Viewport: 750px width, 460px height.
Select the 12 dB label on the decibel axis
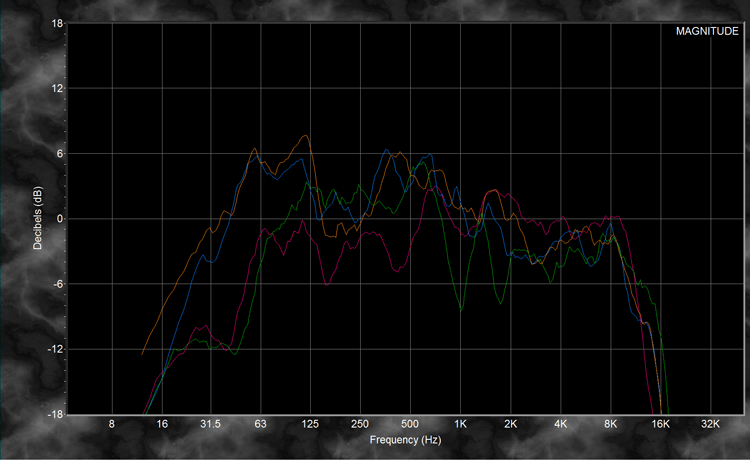click(57, 88)
